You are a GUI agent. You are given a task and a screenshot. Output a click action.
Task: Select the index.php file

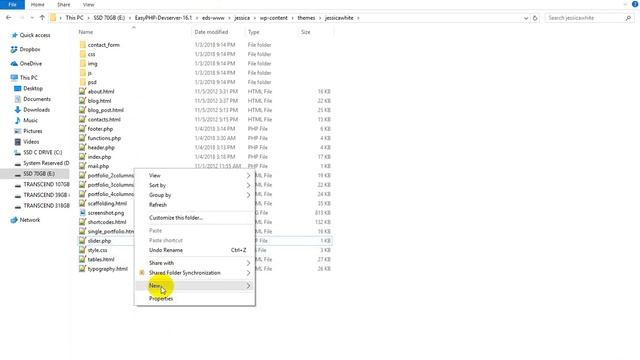[99, 157]
